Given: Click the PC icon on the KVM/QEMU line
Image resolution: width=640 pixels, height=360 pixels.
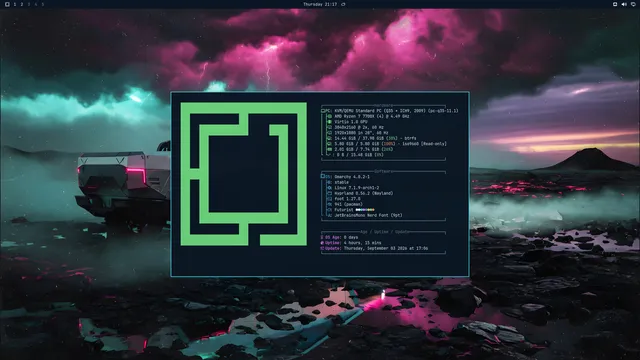Looking at the screenshot, I should [x=323, y=111].
